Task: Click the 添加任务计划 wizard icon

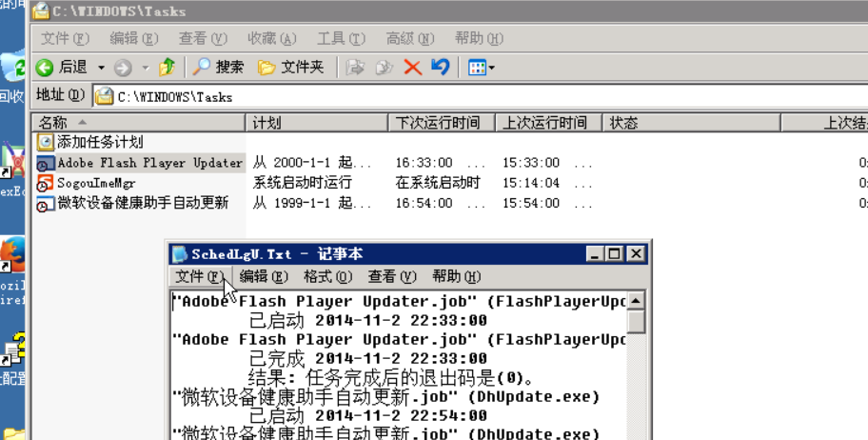Action: point(46,142)
